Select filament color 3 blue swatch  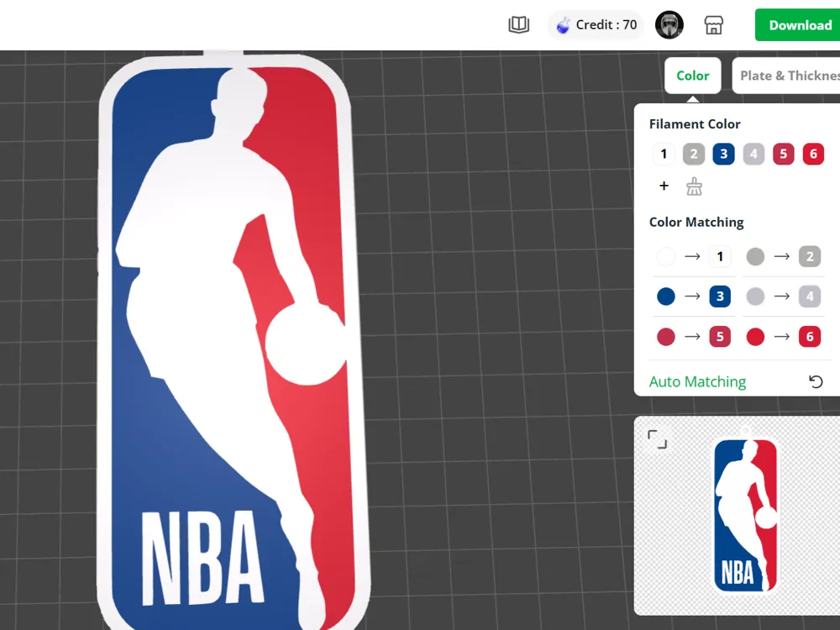tap(724, 155)
